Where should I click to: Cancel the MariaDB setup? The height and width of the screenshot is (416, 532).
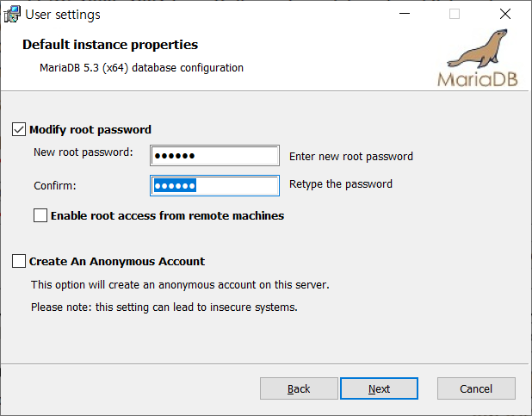click(x=476, y=388)
